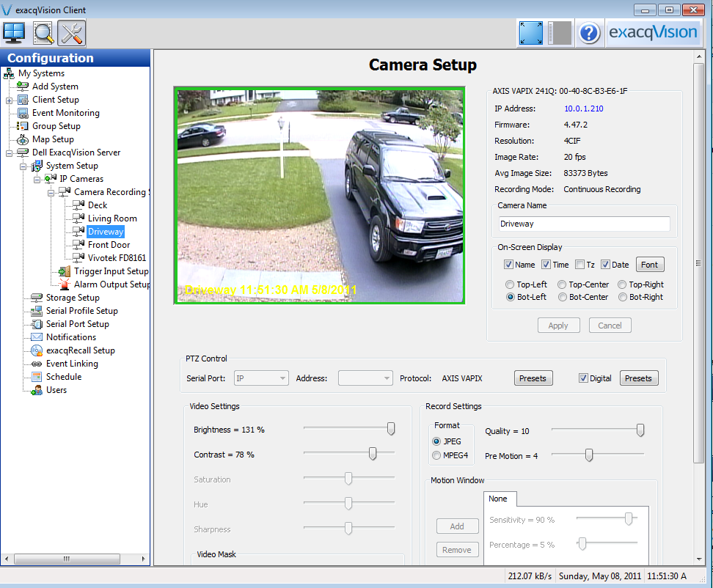Viewport: 713px width, 588px height.
Task: Select the Driveway camera in tree
Action: [x=106, y=232]
